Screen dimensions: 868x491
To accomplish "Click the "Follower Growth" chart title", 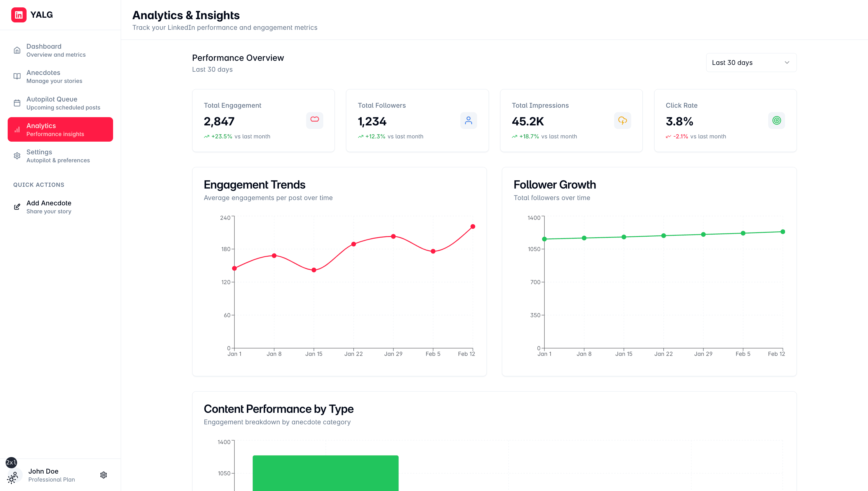I will [x=555, y=185].
